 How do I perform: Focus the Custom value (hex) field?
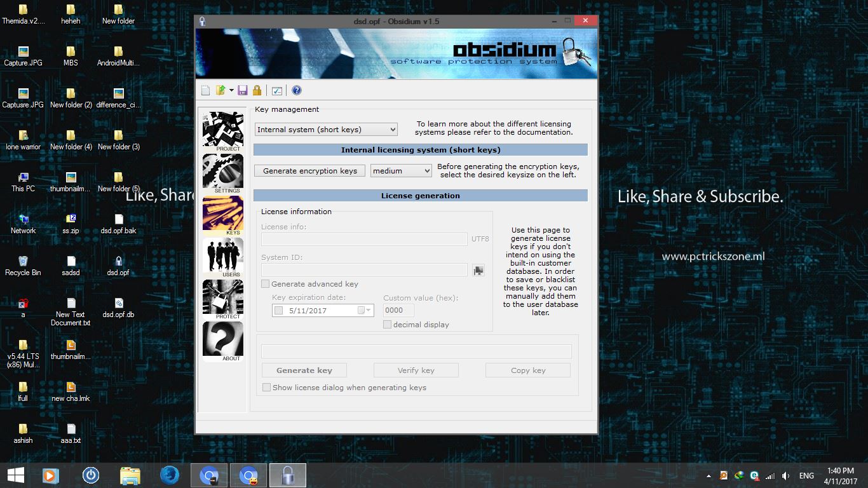click(399, 311)
